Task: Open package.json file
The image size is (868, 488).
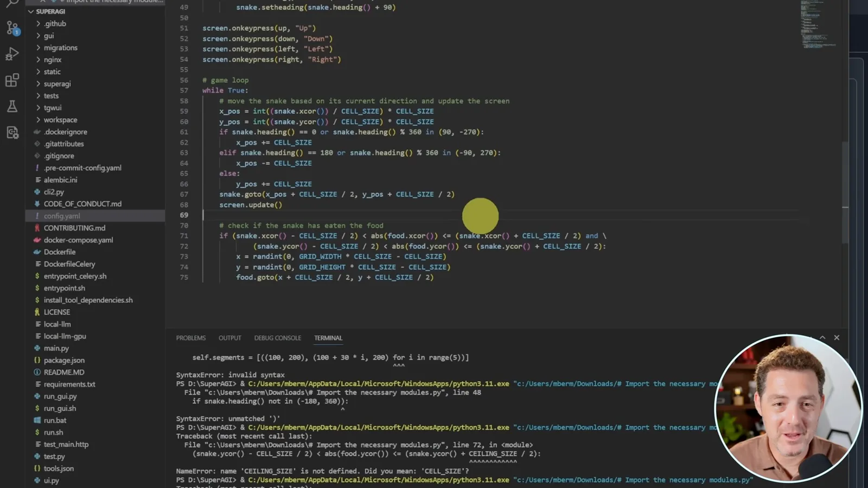Action: point(64,360)
